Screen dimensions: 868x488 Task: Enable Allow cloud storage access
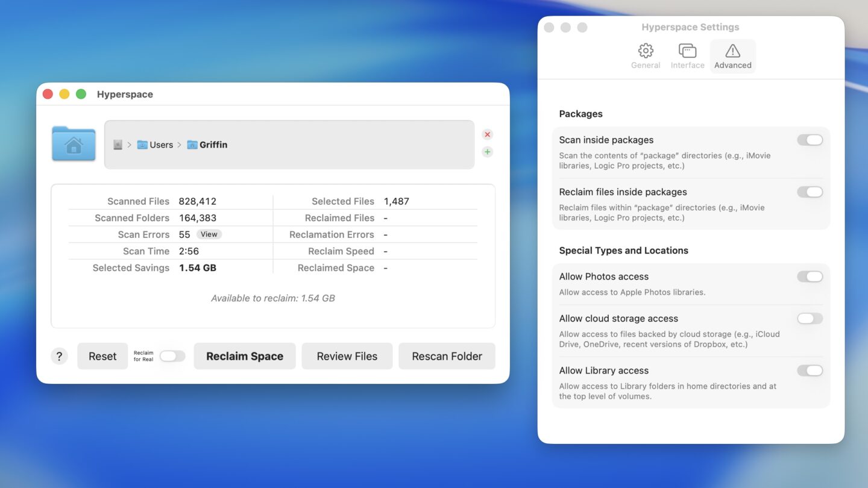[x=810, y=318]
